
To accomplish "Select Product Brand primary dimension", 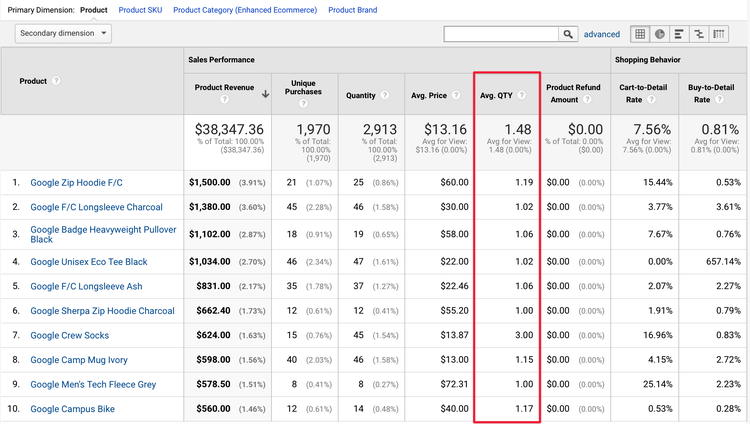I will click(353, 10).
